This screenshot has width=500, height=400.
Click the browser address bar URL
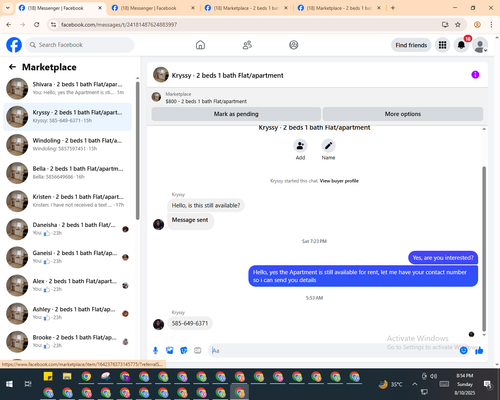(x=119, y=24)
